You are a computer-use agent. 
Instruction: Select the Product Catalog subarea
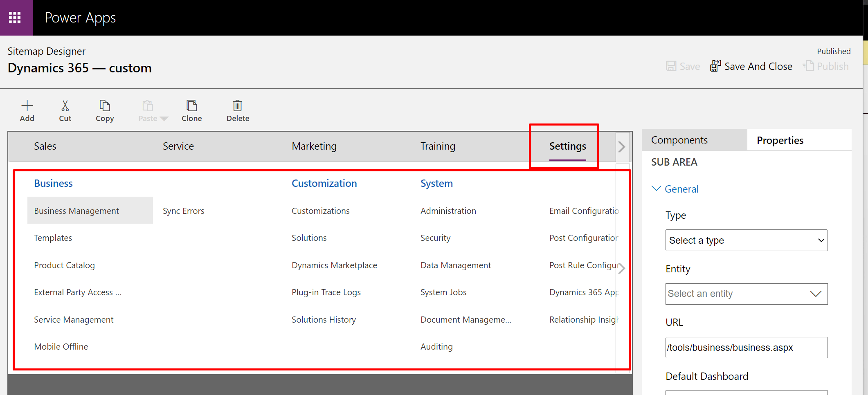coord(64,265)
